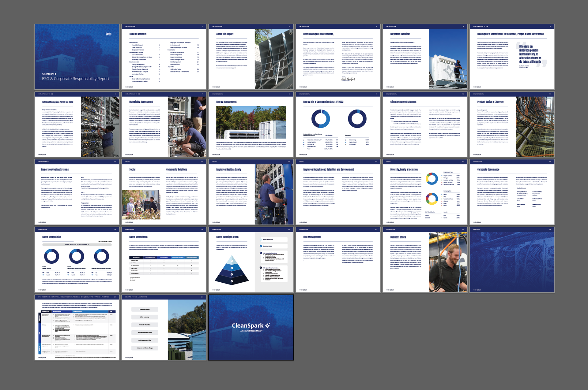Click the people photo on the Social page

pyautogui.click(x=141, y=205)
